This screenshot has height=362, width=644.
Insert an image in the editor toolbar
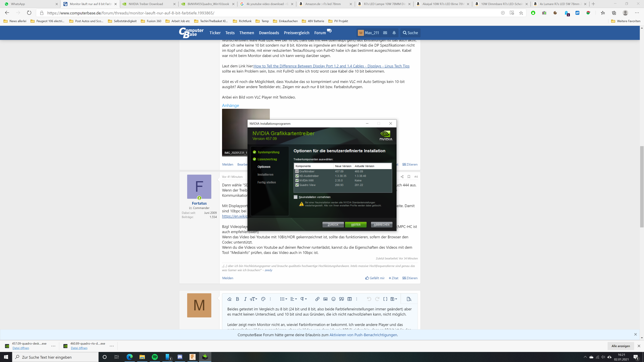325,299
